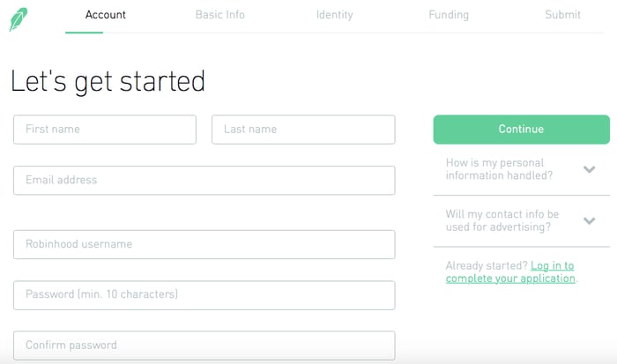Focus the Confirm password field
This screenshot has height=364, width=617.
pyautogui.click(x=204, y=345)
